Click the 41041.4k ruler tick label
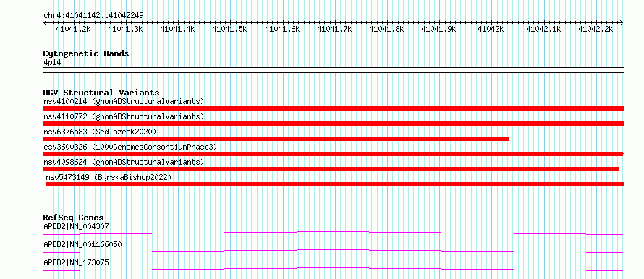Image resolution: width=644 pixels, height=279 pixels. [177, 29]
